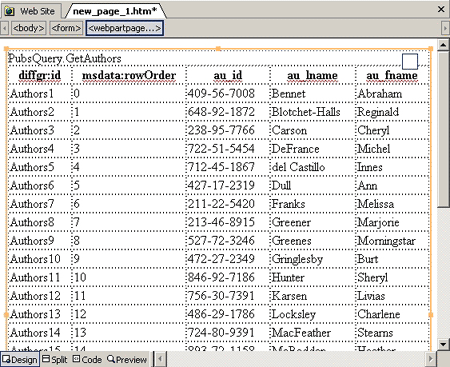Click the last name DeFrance
The image size is (450, 367).
point(296,149)
